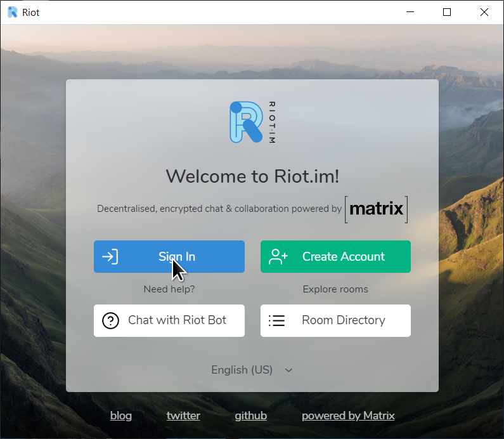Click the Matrix logo beside the tagline
This screenshot has width=504, height=439.
pos(376,209)
